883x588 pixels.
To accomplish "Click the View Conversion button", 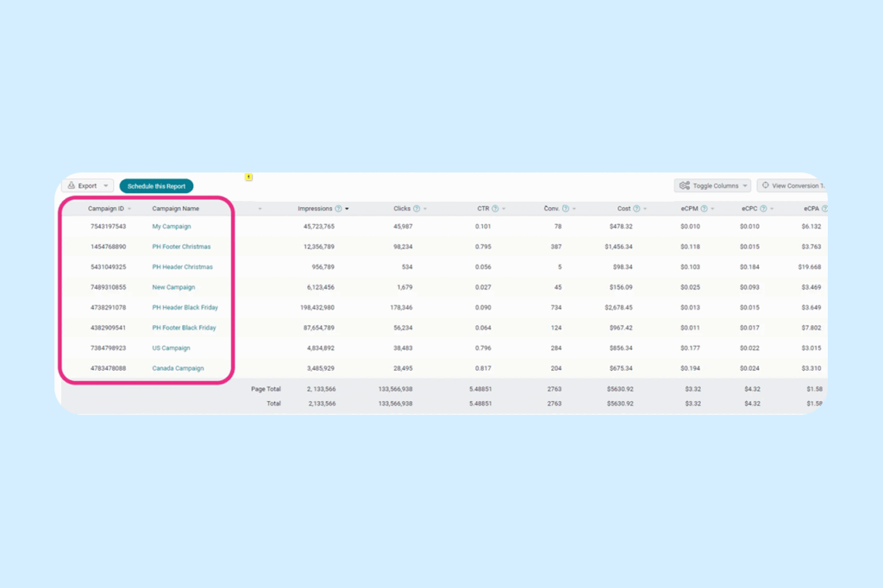I will coord(792,186).
